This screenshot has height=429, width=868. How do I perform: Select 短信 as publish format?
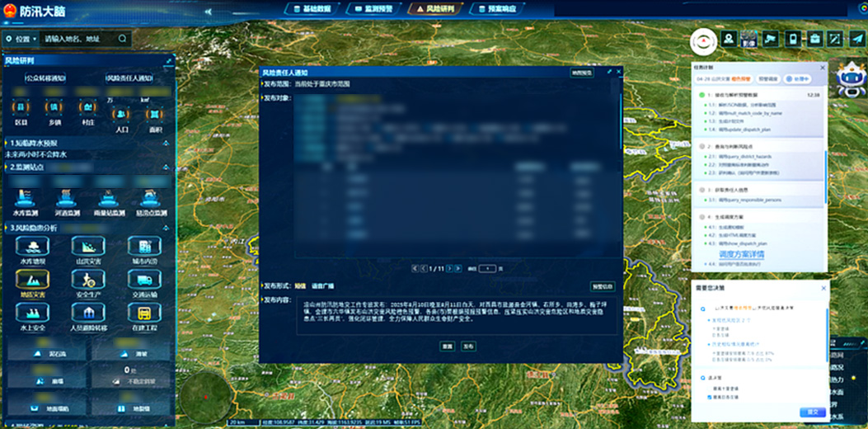(300, 286)
